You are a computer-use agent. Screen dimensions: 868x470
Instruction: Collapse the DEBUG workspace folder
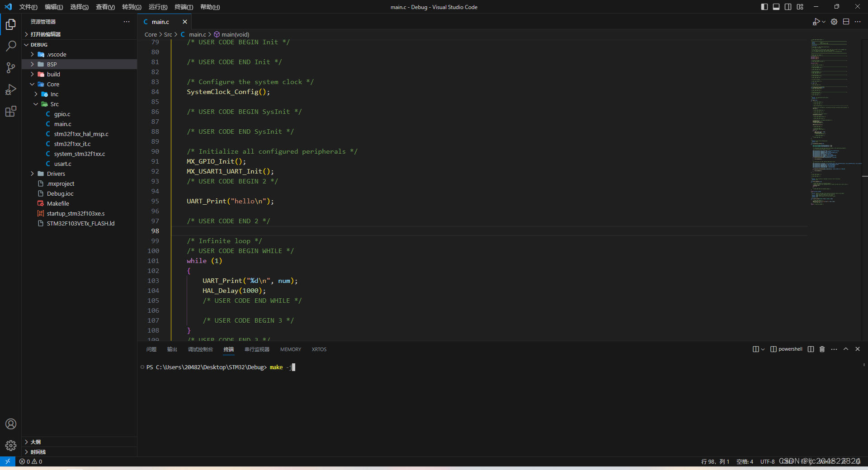[x=80, y=44]
